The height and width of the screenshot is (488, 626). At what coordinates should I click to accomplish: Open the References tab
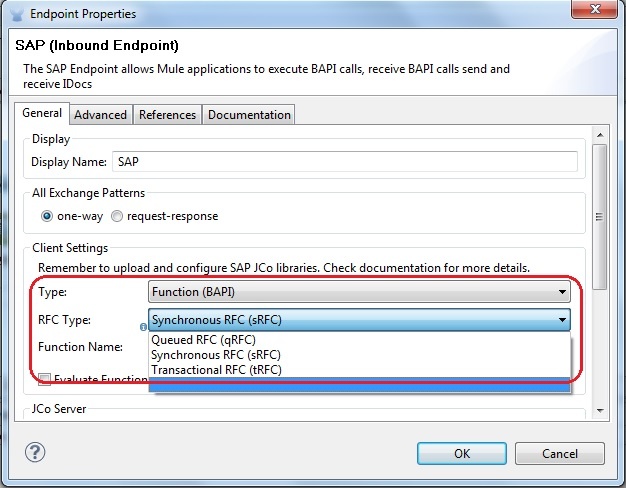pos(167,115)
